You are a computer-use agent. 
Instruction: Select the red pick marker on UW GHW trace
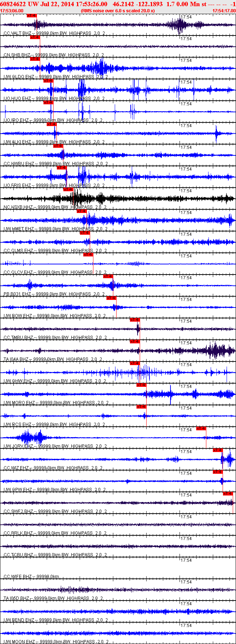pos(135,363)
